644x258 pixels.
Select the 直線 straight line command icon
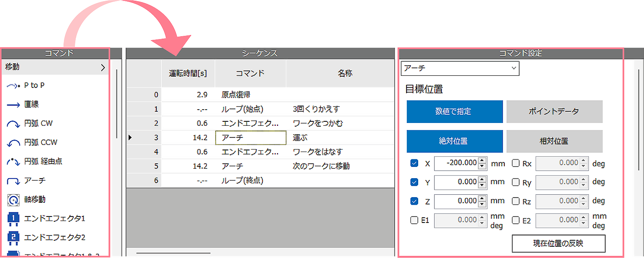pos(13,105)
